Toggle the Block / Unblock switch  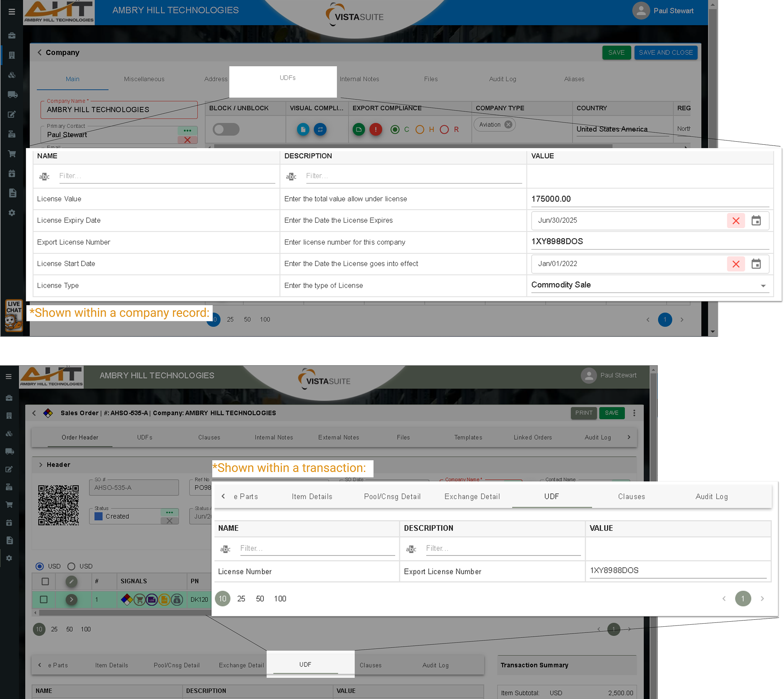point(226,129)
